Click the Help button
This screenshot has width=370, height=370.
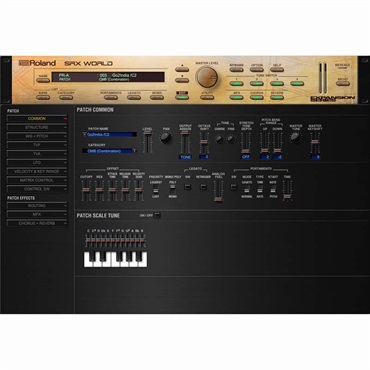277,69
